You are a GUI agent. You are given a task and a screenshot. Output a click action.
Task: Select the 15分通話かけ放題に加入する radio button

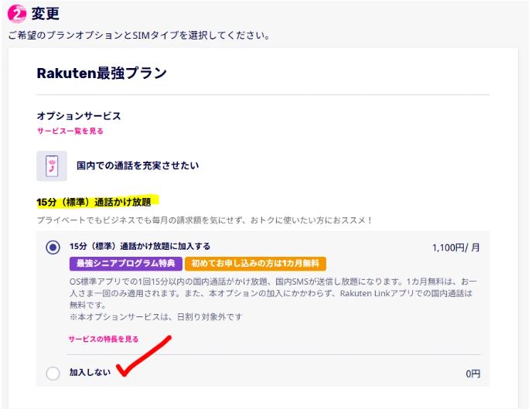[53, 247]
